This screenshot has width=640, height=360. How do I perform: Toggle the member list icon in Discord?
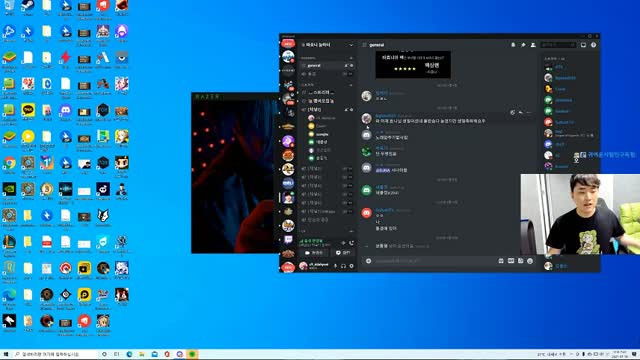pyautogui.click(x=533, y=45)
